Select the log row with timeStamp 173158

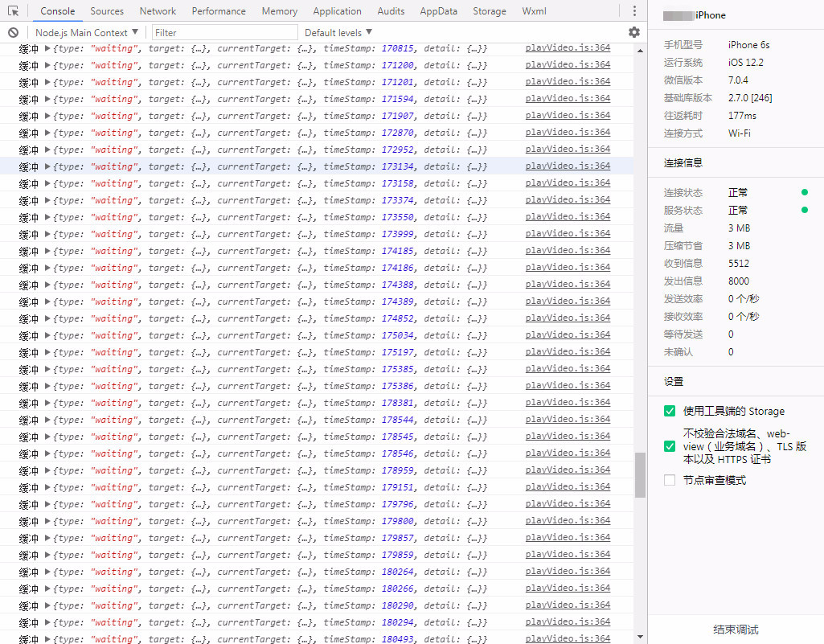[x=317, y=183]
